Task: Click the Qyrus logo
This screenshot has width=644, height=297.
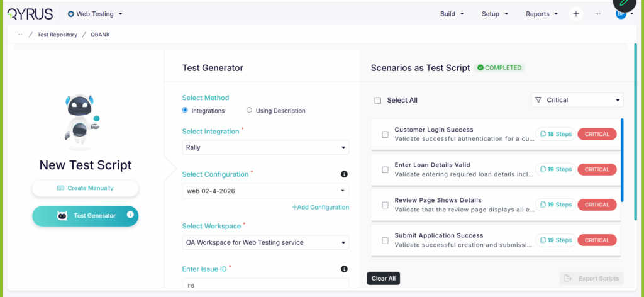Action: [30, 14]
